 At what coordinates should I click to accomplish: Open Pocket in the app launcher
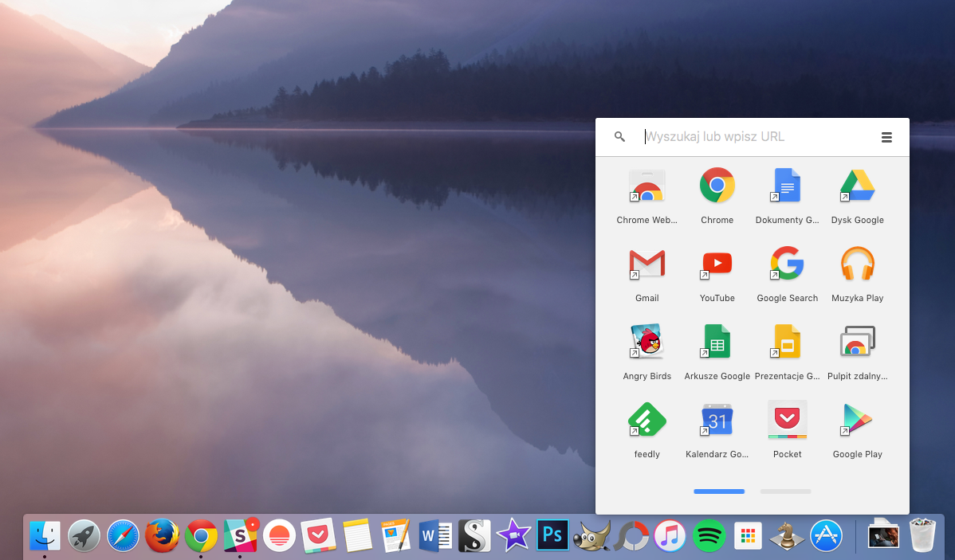(x=787, y=419)
